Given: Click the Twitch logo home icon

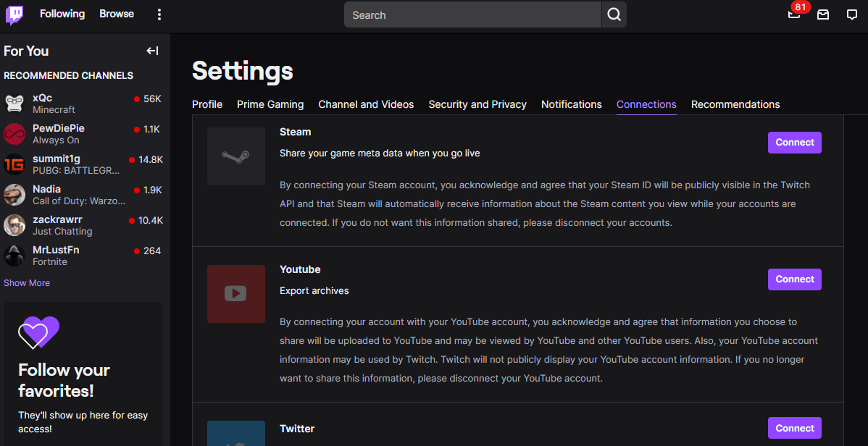Looking at the screenshot, I should 14,15.
